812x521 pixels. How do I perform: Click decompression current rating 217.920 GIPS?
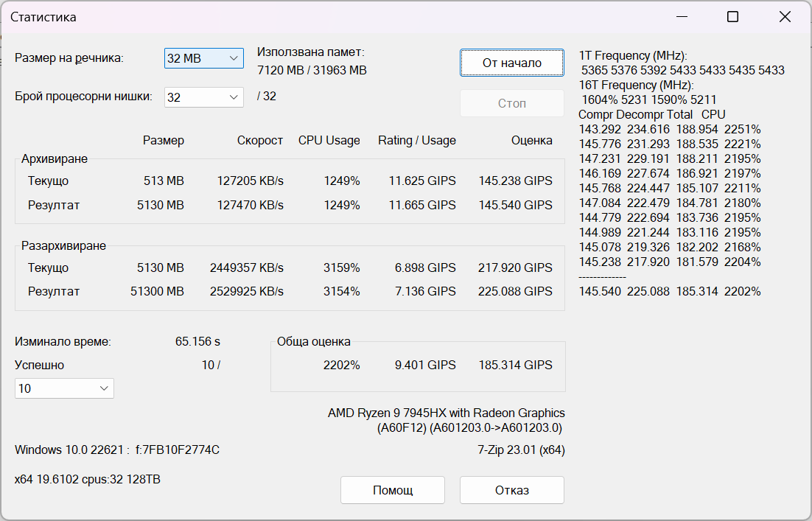[515, 268]
